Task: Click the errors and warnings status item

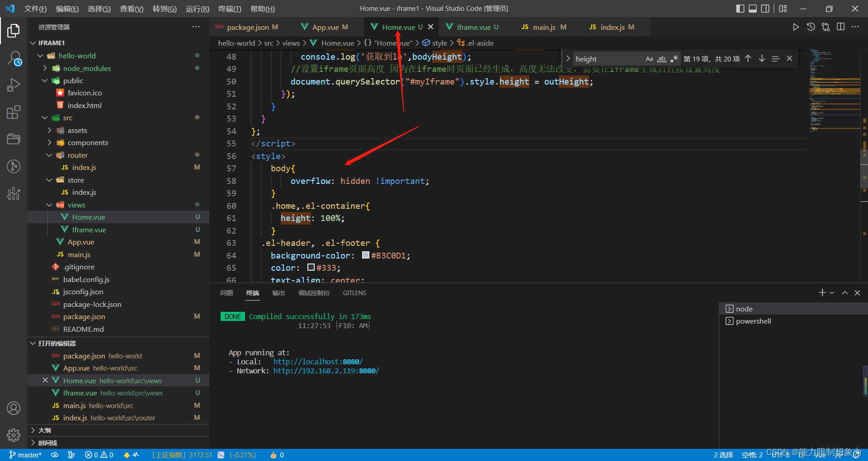Action: [99, 455]
